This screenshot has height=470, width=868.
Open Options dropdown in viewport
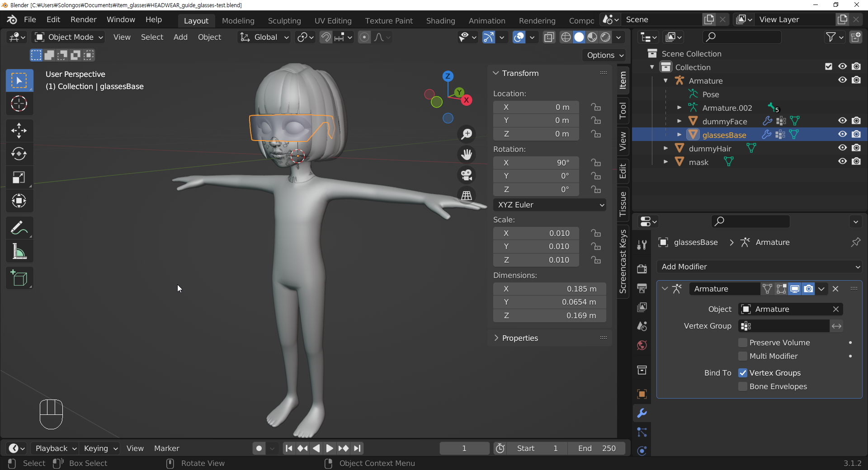coord(605,55)
